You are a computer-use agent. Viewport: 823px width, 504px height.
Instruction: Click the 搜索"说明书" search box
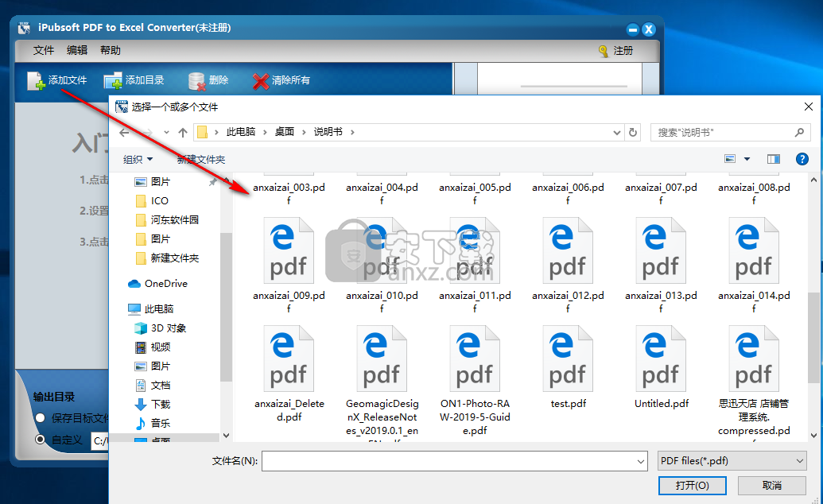pyautogui.click(x=730, y=132)
